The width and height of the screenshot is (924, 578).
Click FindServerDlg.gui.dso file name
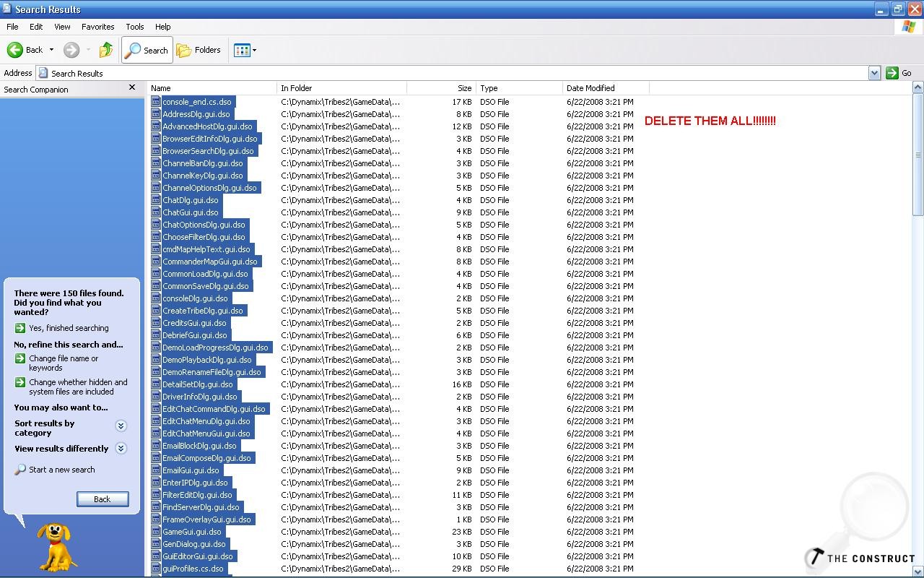201,507
